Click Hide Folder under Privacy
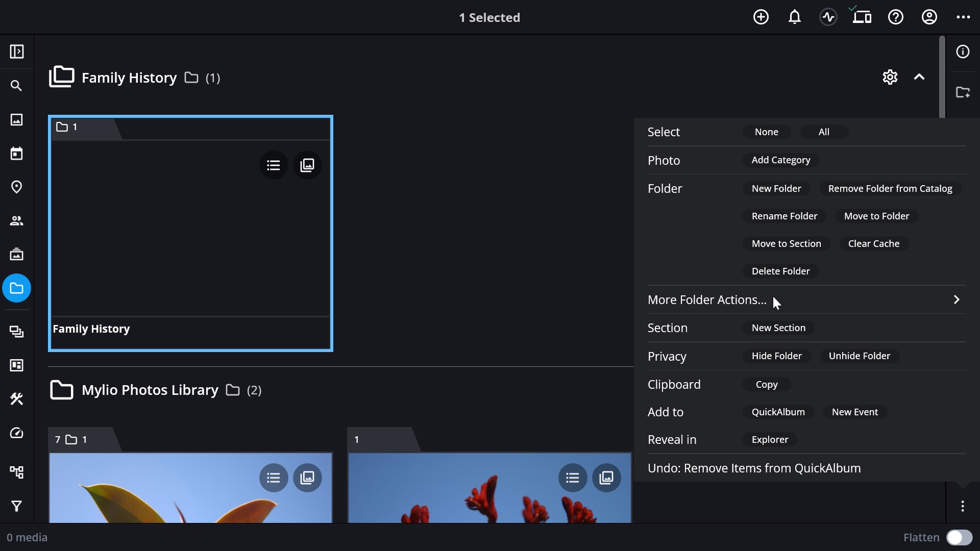This screenshot has height=551, width=980. [x=776, y=356]
